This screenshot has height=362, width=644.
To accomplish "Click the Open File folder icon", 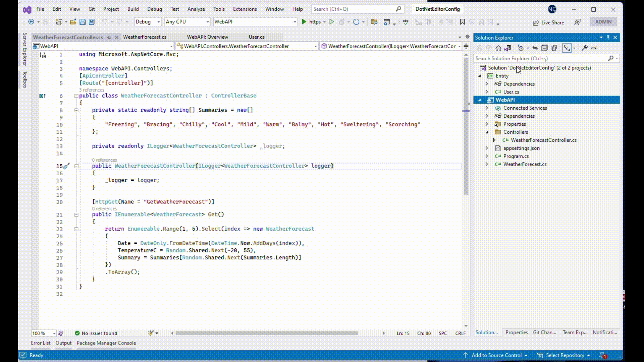I will click(73, 22).
